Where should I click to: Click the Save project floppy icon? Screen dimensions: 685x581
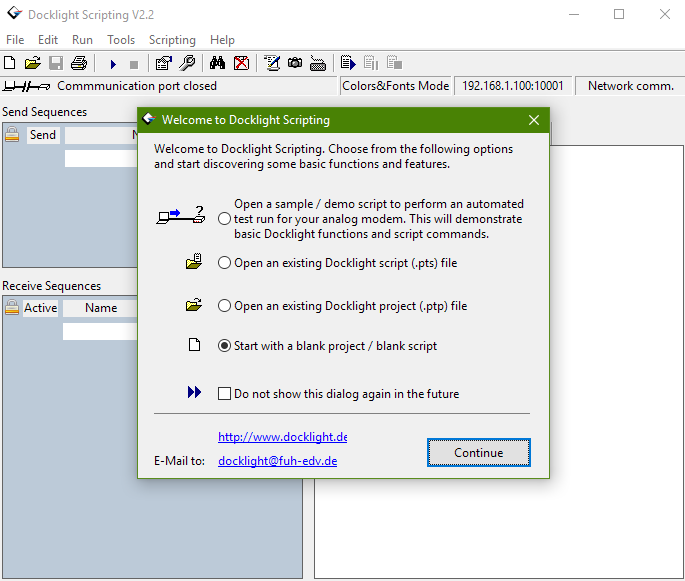coord(56,63)
